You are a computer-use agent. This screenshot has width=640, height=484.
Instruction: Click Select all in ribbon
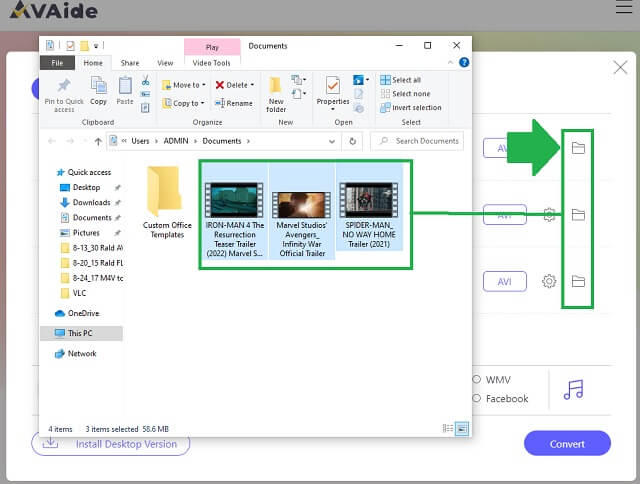point(400,80)
